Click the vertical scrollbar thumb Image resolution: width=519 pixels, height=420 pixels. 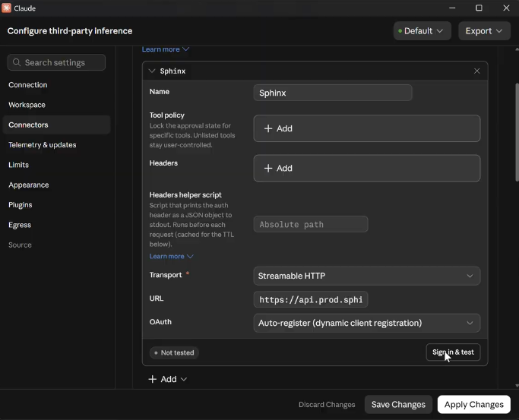pos(517,132)
